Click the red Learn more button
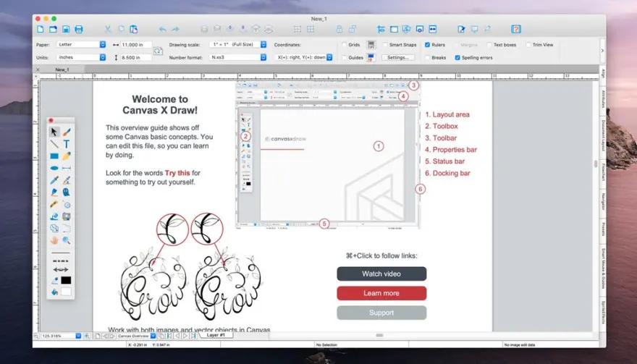Viewport: 637px width, 364px height. (381, 293)
